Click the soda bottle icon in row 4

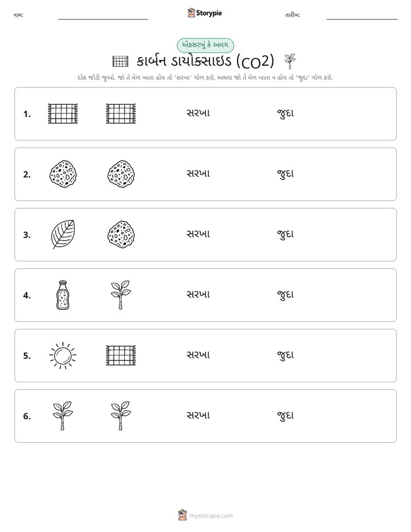63,295
